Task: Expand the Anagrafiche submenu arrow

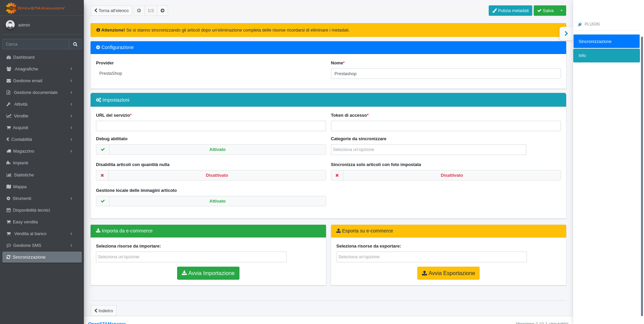Action: pyautogui.click(x=71, y=69)
